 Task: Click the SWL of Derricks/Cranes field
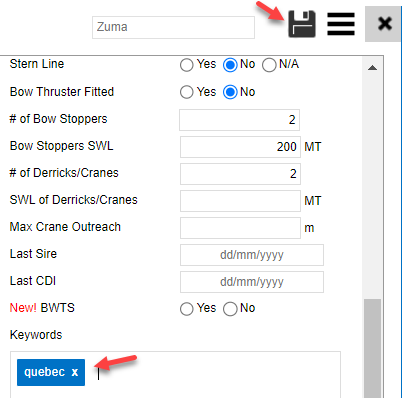click(240, 201)
